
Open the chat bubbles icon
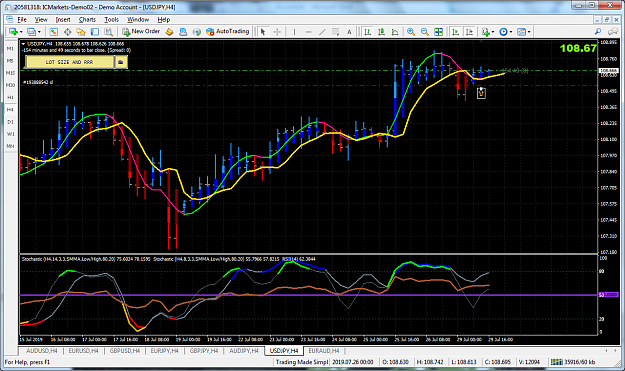613,31
